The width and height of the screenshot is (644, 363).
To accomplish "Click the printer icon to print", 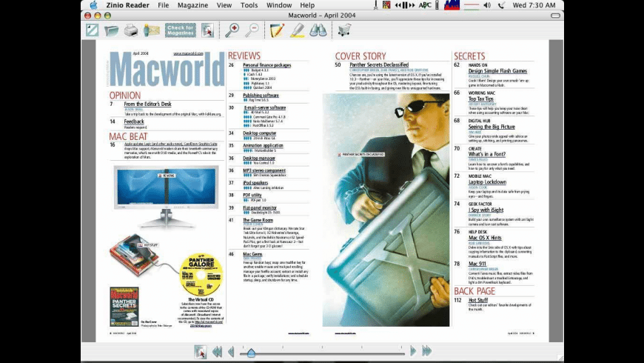I will 131,30.
